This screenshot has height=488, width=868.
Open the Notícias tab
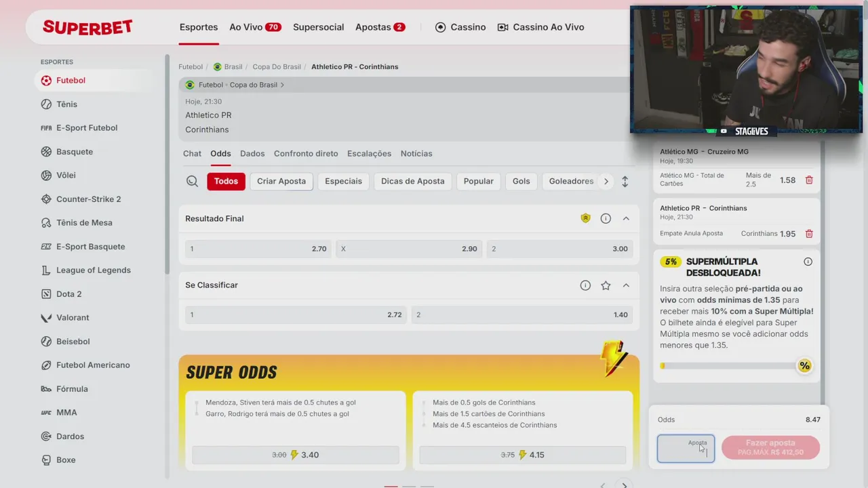(x=416, y=154)
